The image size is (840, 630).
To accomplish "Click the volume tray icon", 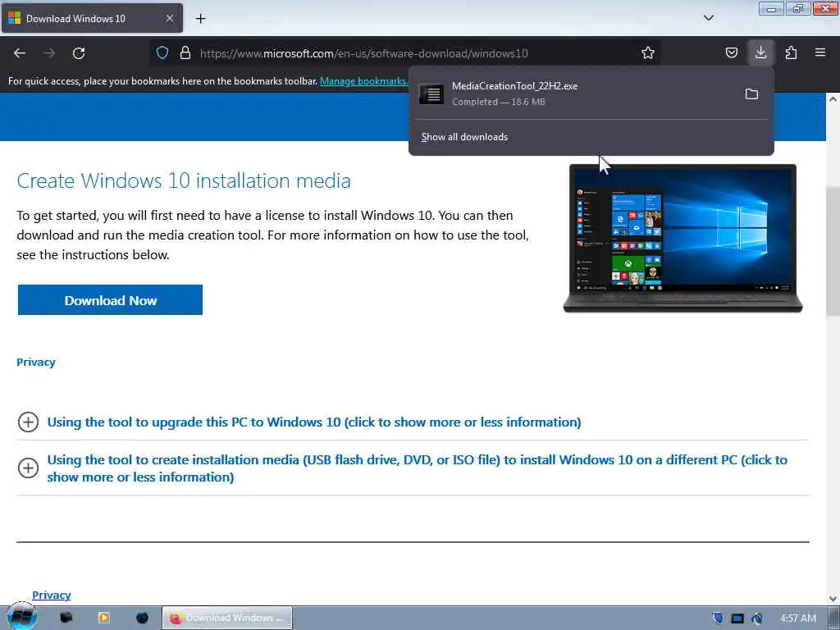I will point(757,619).
